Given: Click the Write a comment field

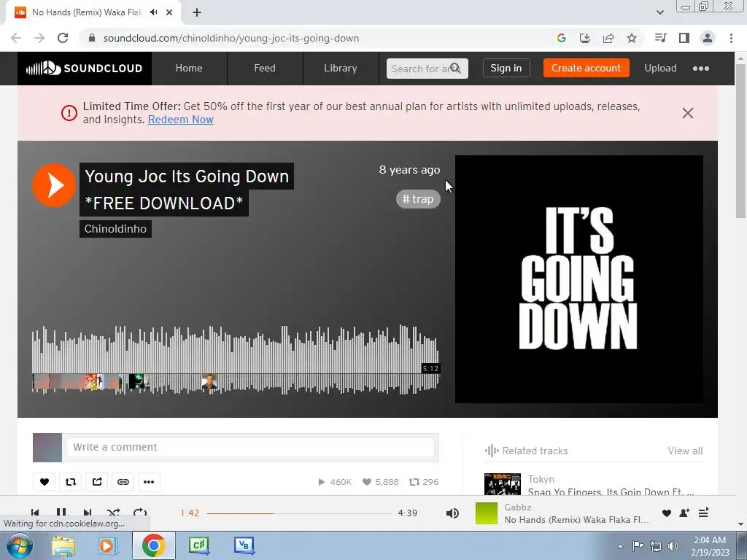Looking at the screenshot, I should click(x=251, y=447).
